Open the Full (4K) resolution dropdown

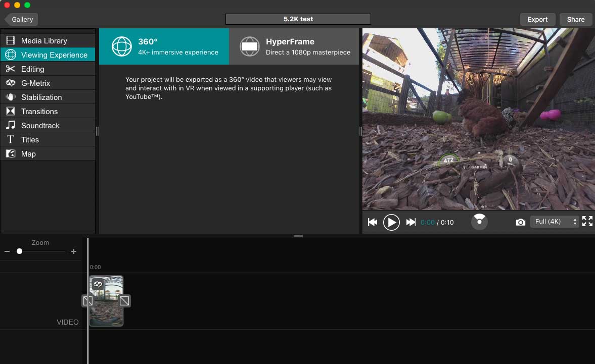click(x=555, y=222)
